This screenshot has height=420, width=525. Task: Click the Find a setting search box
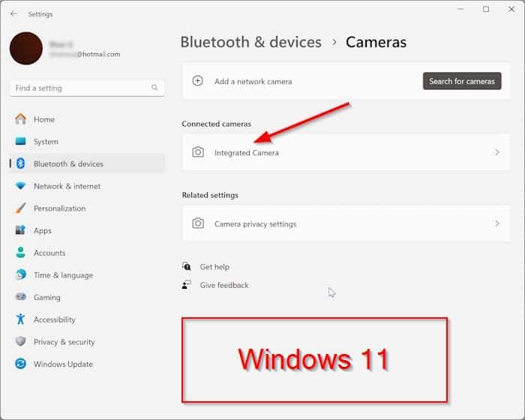click(x=88, y=88)
